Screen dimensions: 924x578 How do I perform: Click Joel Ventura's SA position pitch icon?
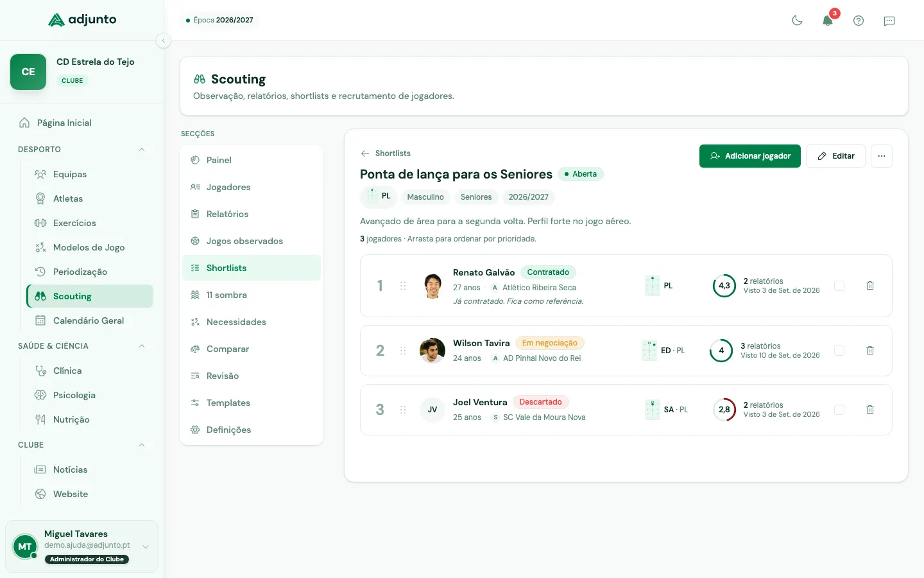(652, 410)
